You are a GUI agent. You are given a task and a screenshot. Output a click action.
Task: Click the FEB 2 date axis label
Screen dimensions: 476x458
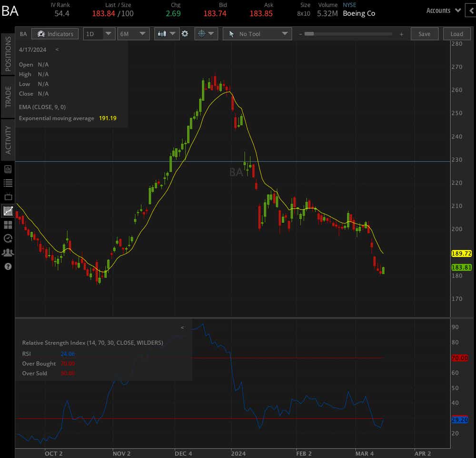click(304, 453)
